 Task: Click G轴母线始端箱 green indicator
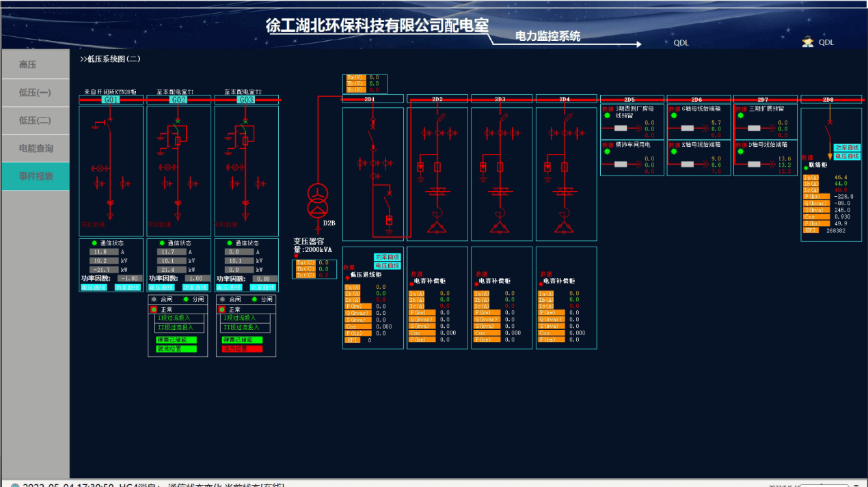click(673, 115)
